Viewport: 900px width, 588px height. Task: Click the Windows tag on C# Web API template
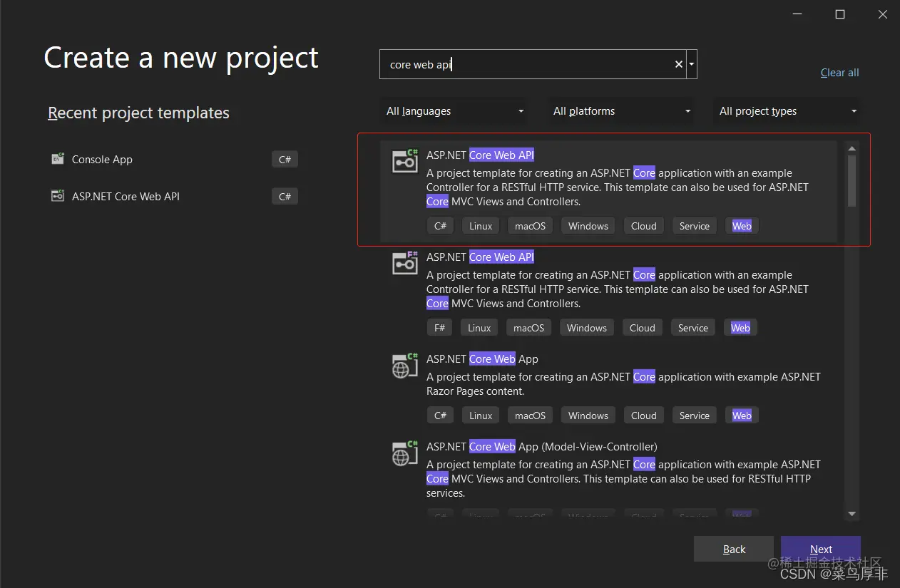[588, 226]
